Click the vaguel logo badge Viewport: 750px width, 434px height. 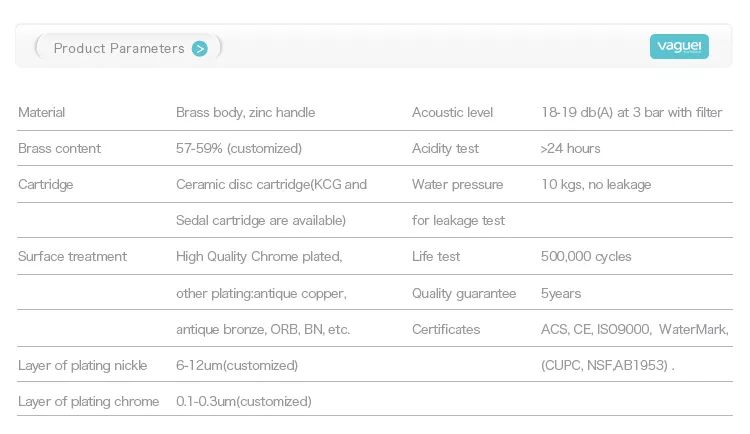[x=679, y=46]
